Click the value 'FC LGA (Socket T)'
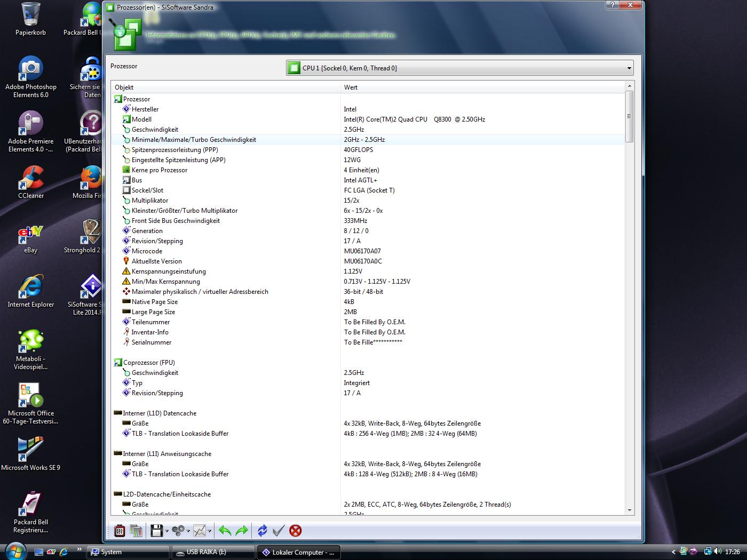747x560 pixels. 369,190
